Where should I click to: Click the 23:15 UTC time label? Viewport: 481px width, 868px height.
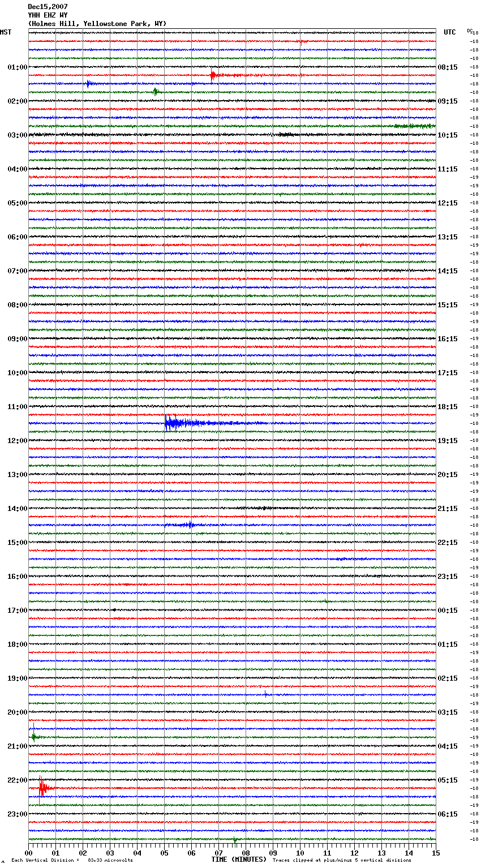click(448, 577)
